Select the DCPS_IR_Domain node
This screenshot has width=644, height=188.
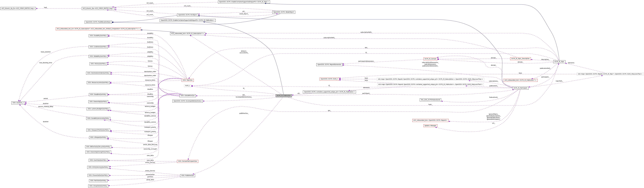pyautogui.click(x=430, y=59)
